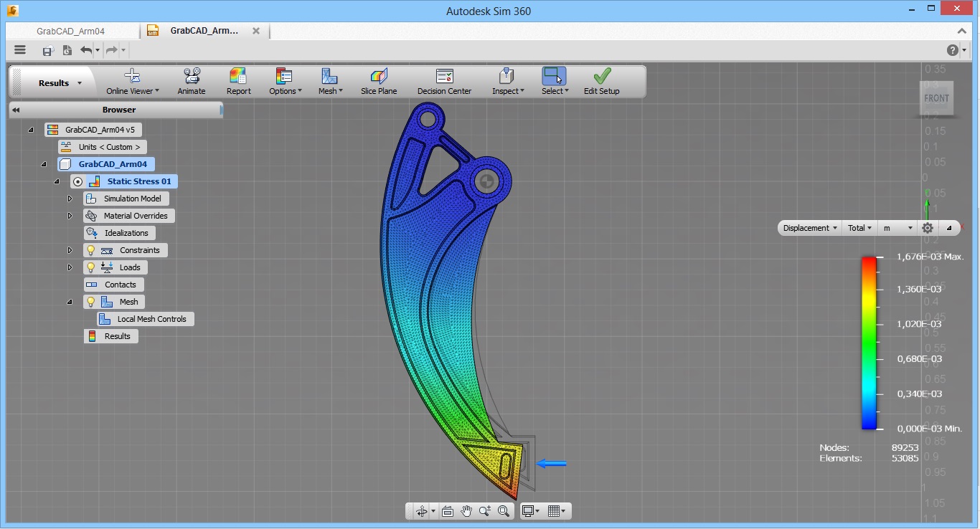The height and width of the screenshot is (529, 980).
Task: Collapse the legend with the triangle button
Action: tap(948, 228)
